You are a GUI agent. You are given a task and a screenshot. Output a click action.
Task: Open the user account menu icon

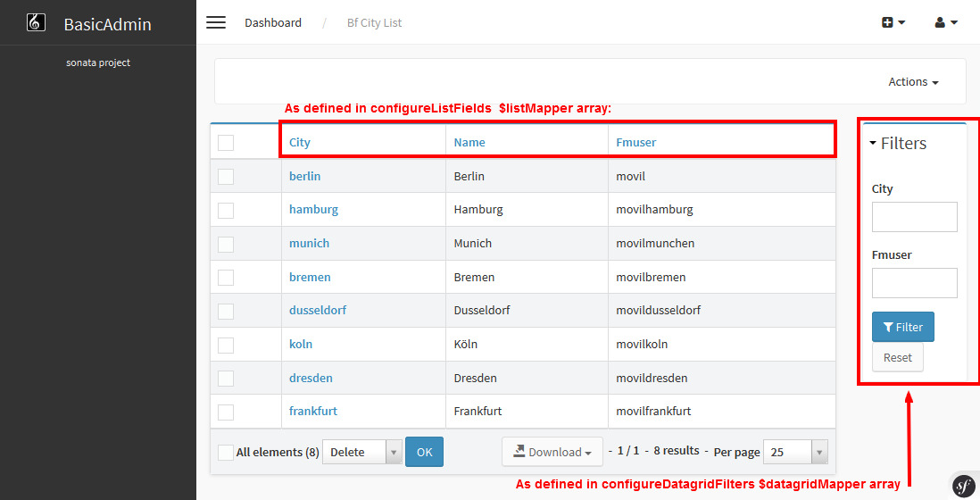[x=946, y=22]
